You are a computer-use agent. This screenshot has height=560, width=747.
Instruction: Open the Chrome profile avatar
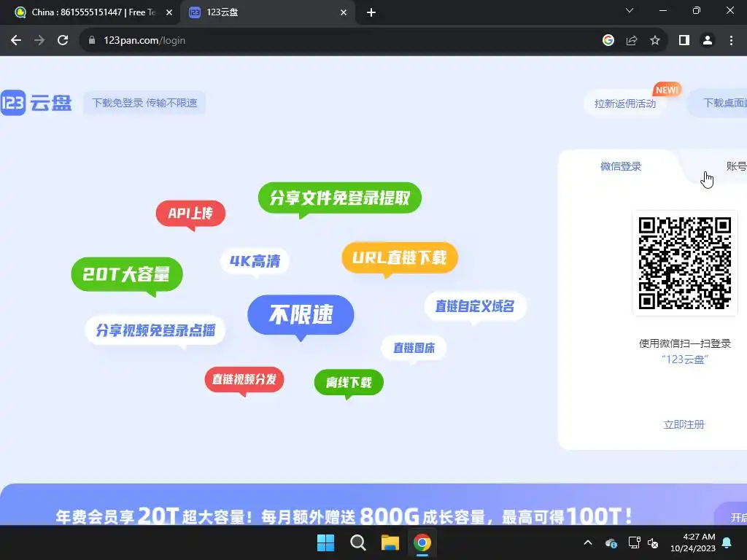point(708,41)
